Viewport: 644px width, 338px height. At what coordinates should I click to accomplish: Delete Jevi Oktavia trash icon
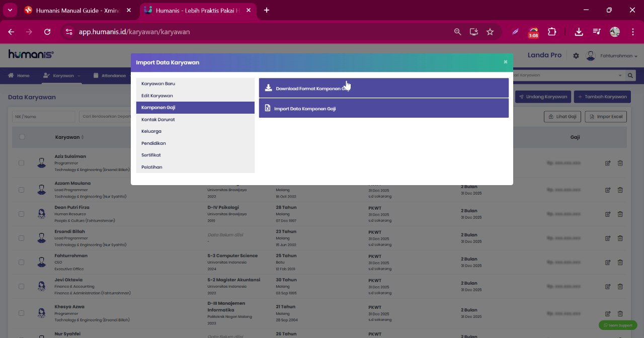(x=620, y=286)
